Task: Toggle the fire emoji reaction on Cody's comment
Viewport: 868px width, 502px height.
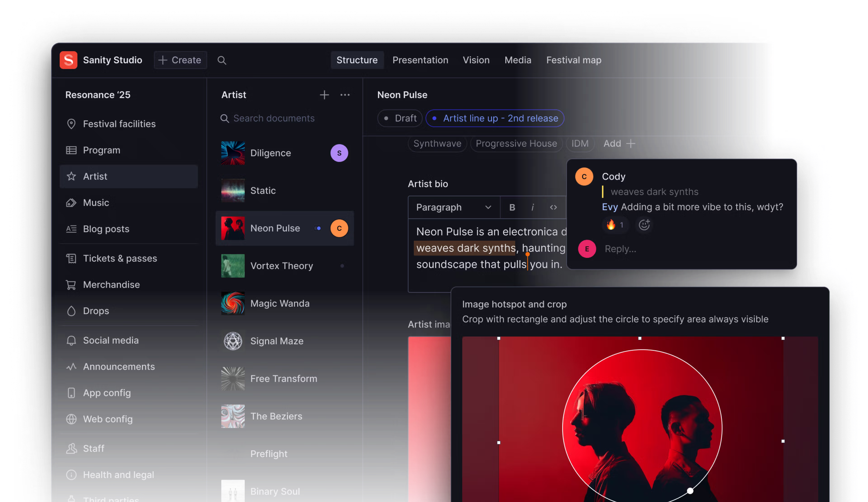Action: coord(615,225)
